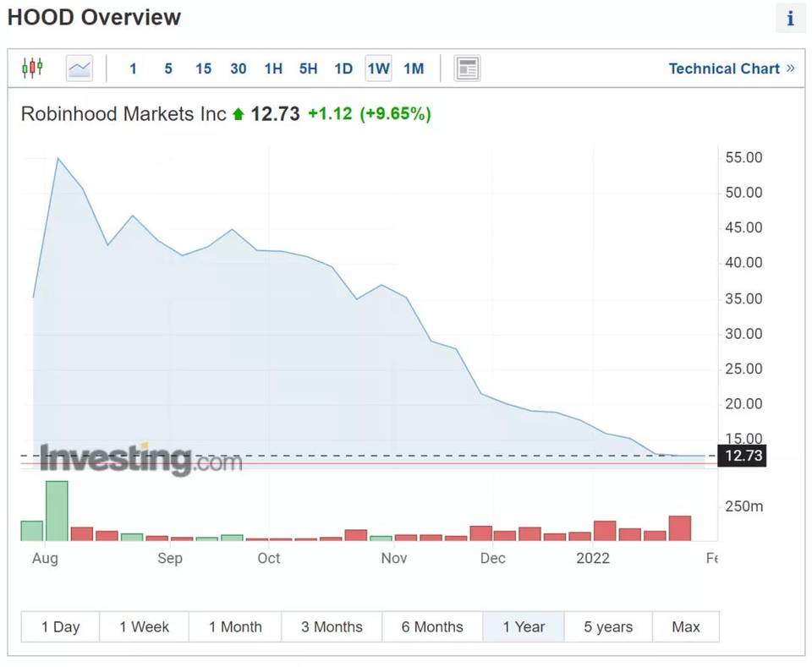This screenshot has height=667, width=812.
Task: Switch to candlestick chart type
Action: point(32,68)
